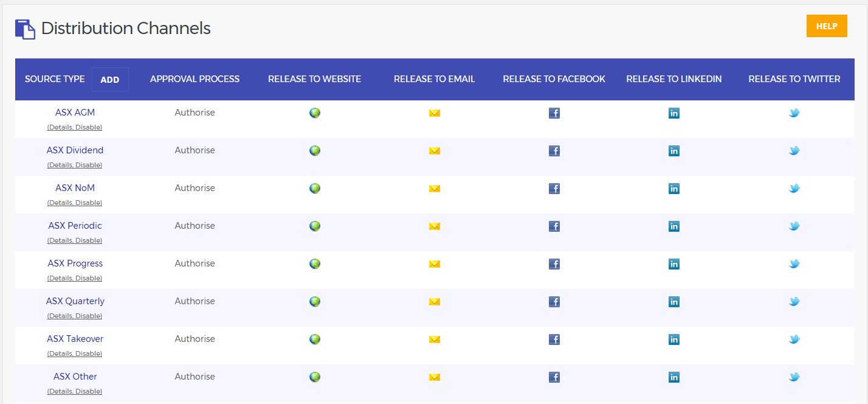Click the envelope icon for ASX Other
This screenshot has height=404, width=868.
click(435, 377)
